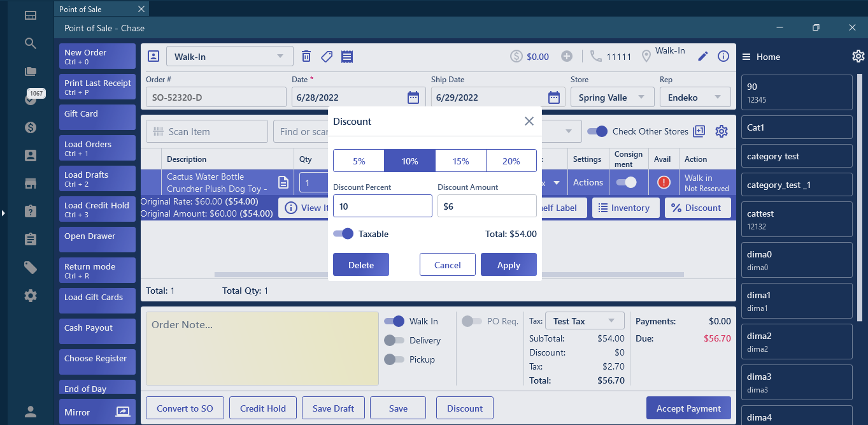The height and width of the screenshot is (425, 868).
Task: Click the trash icon next to customer dropdown
Action: [306, 56]
